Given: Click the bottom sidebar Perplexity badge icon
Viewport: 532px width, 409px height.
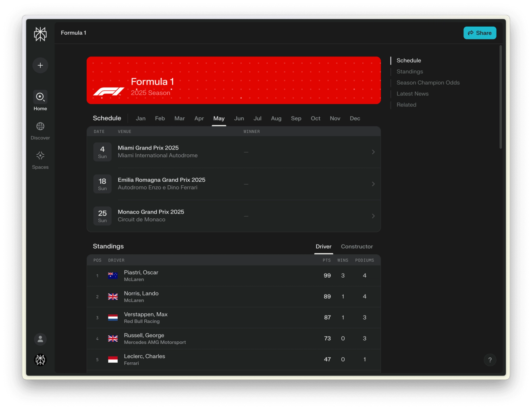Looking at the screenshot, I should click(40, 359).
